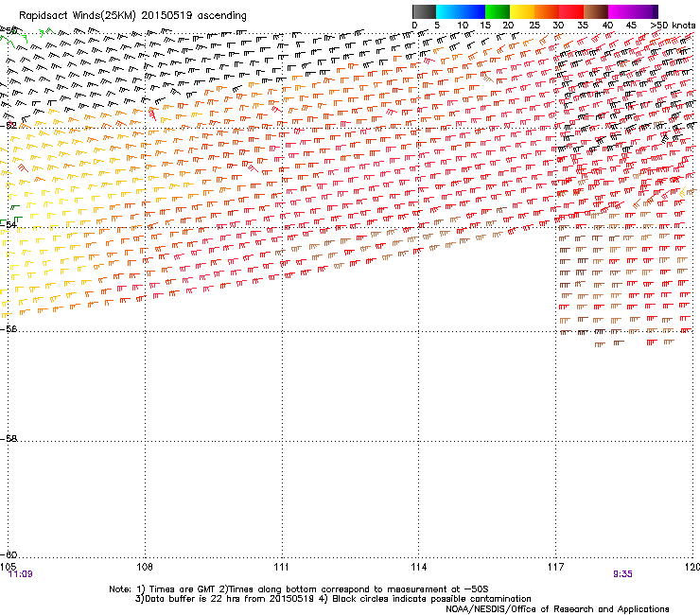
Task: Click the longitude label '111'
Action: pyautogui.click(x=281, y=567)
